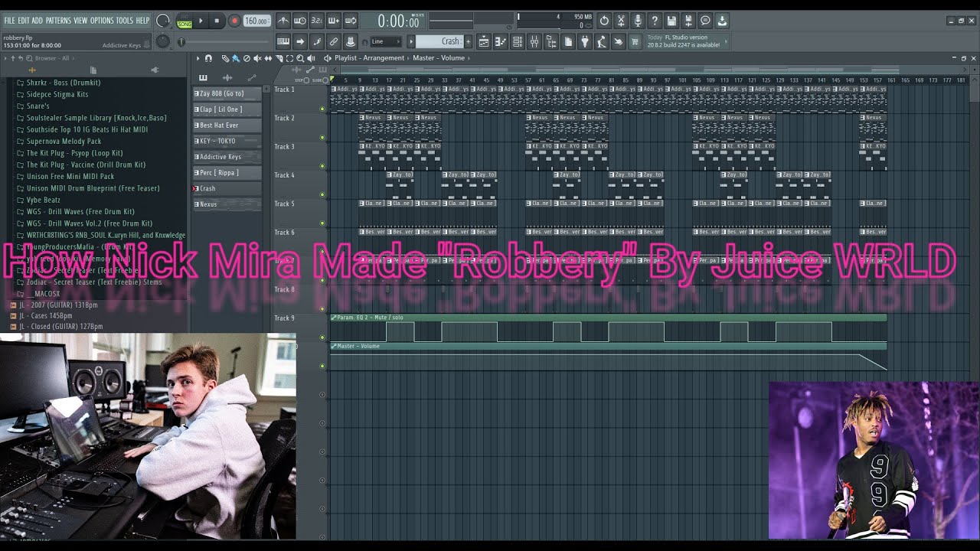Mute Track 1 with its green LED
This screenshot has height=551, width=980.
[322, 109]
